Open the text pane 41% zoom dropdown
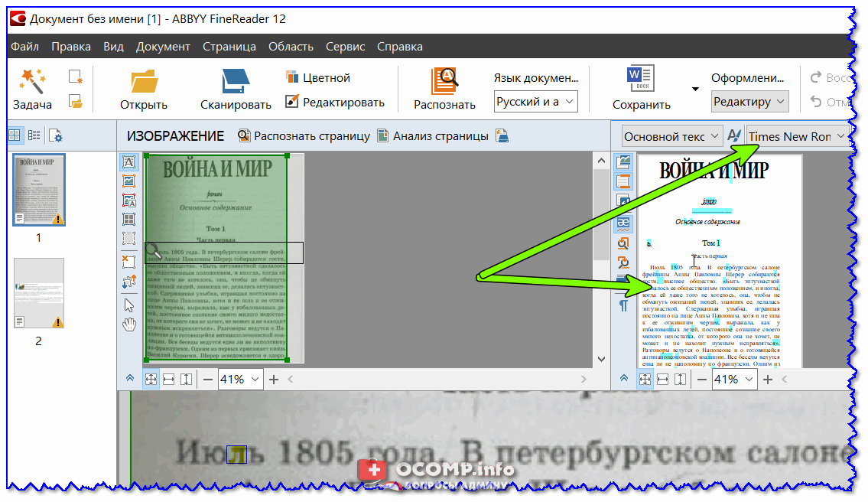The width and height of the screenshot is (868, 502). pyautogui.click(x=735, y=380)
